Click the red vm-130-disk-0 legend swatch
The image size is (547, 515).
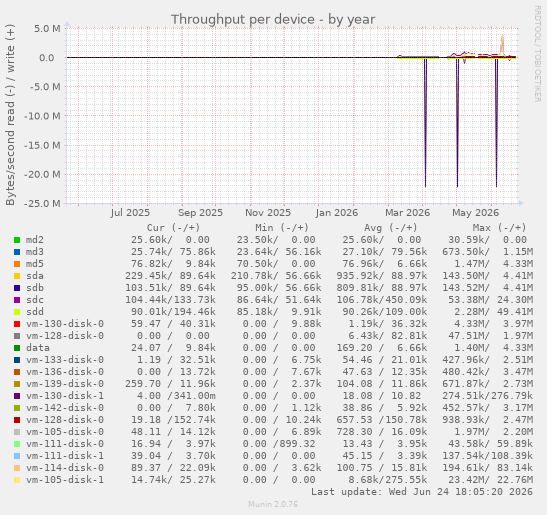click(x=17, y=324)
